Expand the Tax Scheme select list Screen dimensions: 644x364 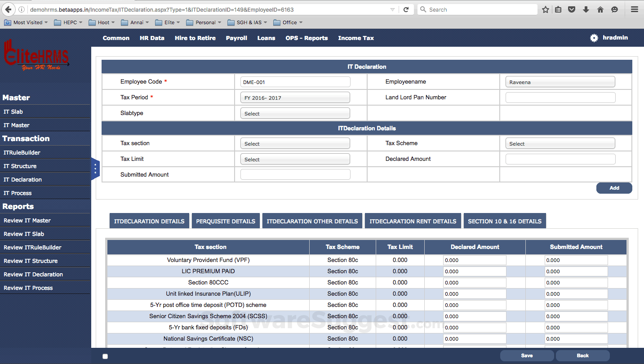click(560, 143)
